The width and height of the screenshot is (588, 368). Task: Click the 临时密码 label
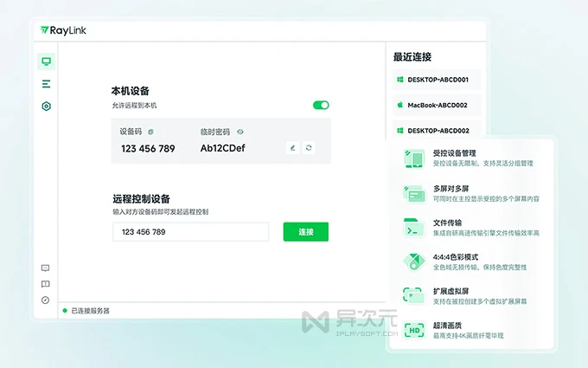tap(214, 132)
